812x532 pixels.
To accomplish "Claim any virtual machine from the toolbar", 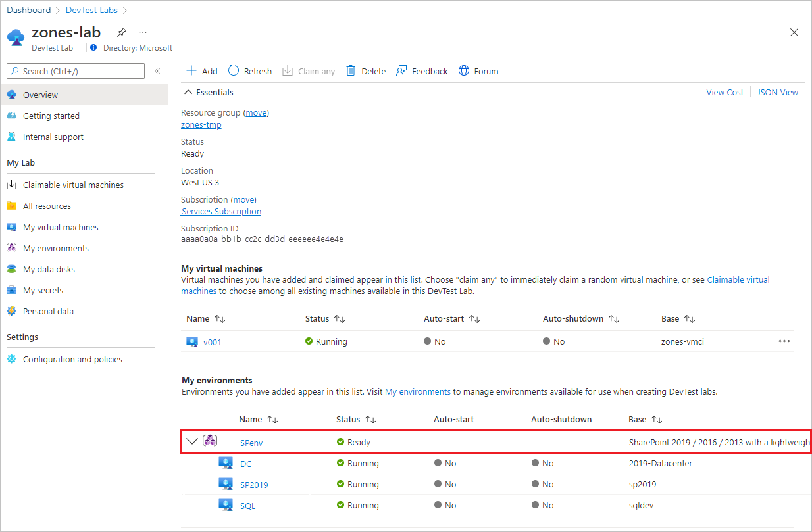I will point(288,70).
